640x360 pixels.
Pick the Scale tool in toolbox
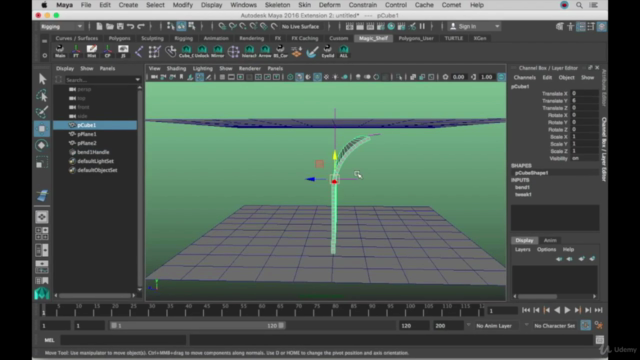pyautogui.click(x=42, y=162)
